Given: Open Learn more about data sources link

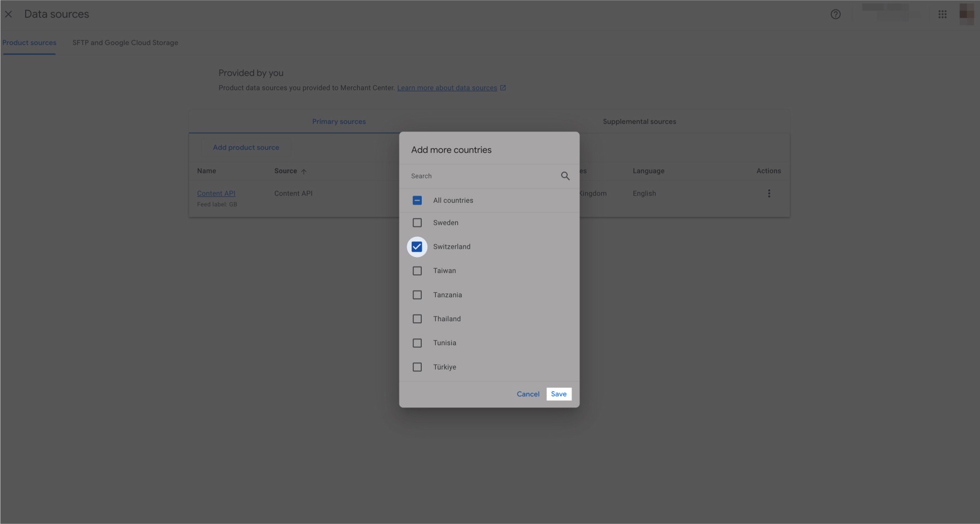Looking at the screenshot, I should coord(447,88).
